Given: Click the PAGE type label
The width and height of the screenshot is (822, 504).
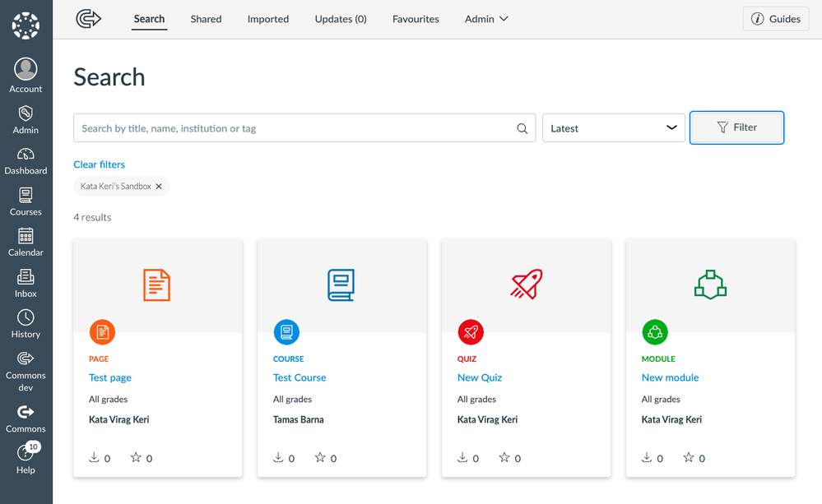Looking at the screenshot, I should [99, 358].
